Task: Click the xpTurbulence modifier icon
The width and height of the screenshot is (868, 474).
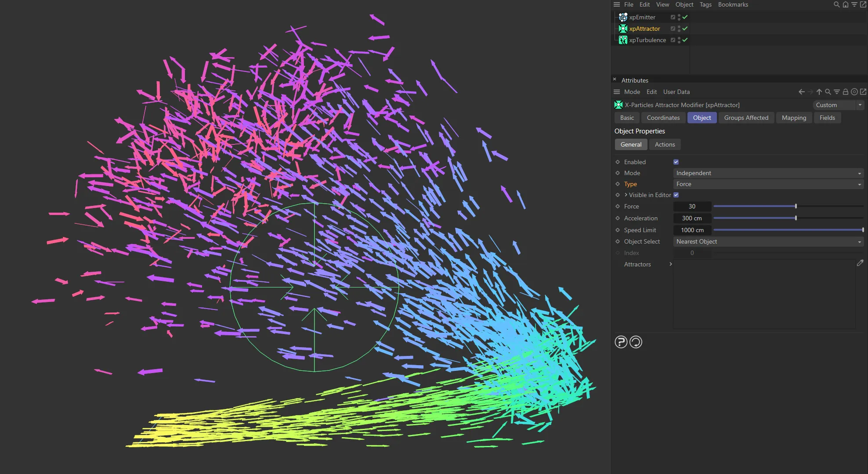Action: pyautogui.click(x=622, y=40)
